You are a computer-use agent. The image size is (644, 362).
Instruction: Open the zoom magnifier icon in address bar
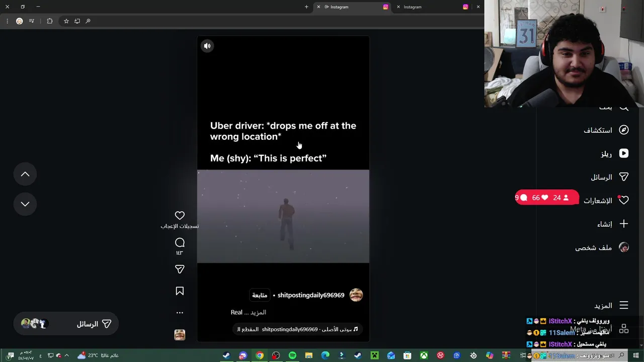(88, 21)
